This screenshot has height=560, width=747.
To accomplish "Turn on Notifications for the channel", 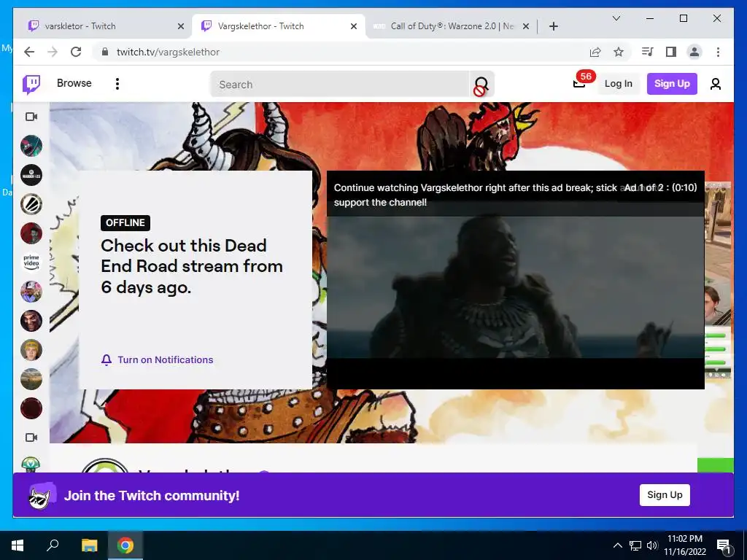I will click(x=158, y=359).
